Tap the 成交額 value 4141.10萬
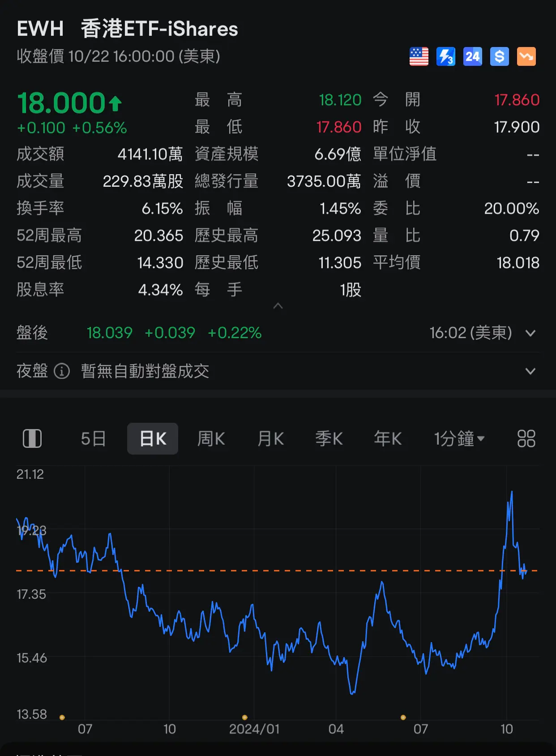 click(150, 154)
